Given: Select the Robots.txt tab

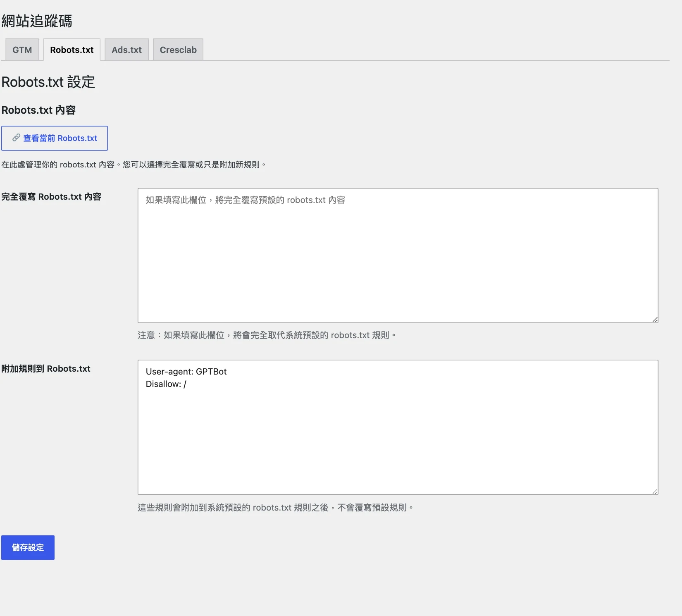Looking at the screenshot, I should point(72,50).
